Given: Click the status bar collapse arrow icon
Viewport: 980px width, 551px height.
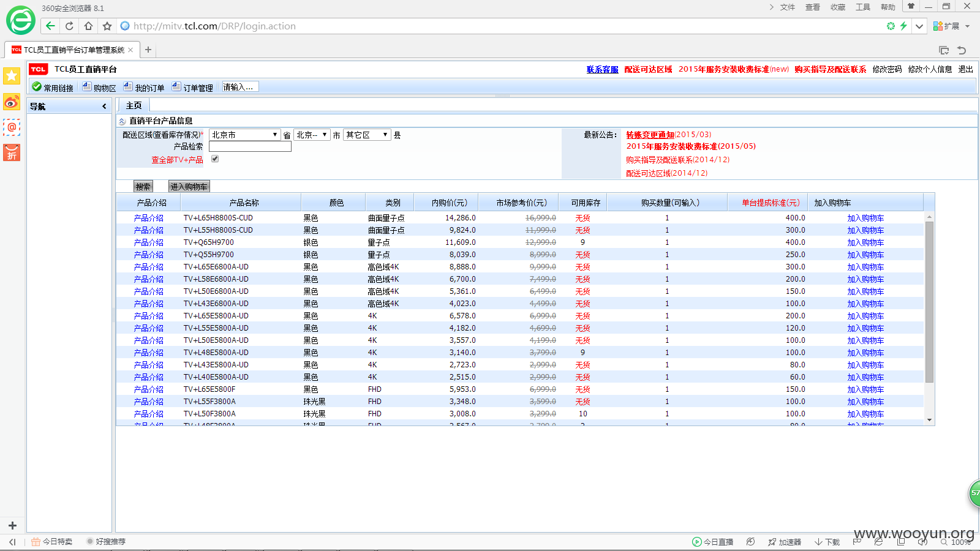Looking at the screenshot, I should (x=12, y=542).
